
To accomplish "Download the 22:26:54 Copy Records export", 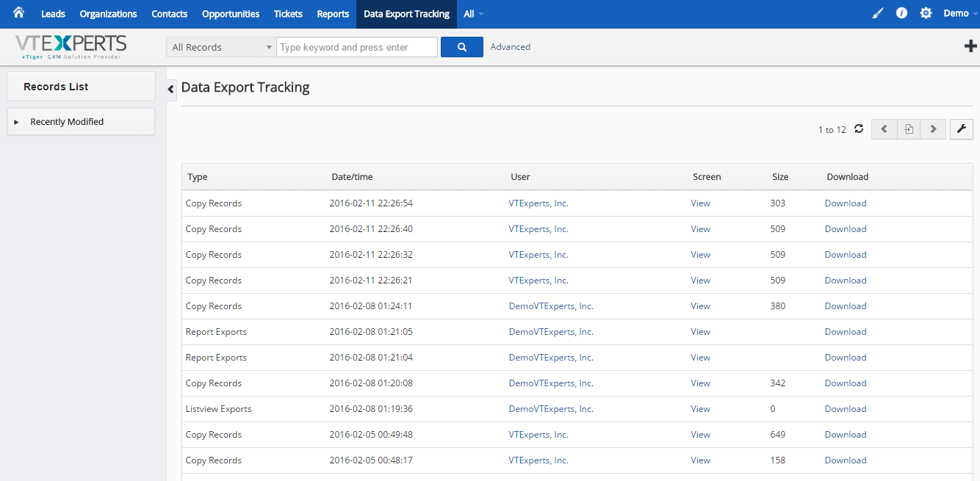I will pyautogui.click(x=846, y=203).
